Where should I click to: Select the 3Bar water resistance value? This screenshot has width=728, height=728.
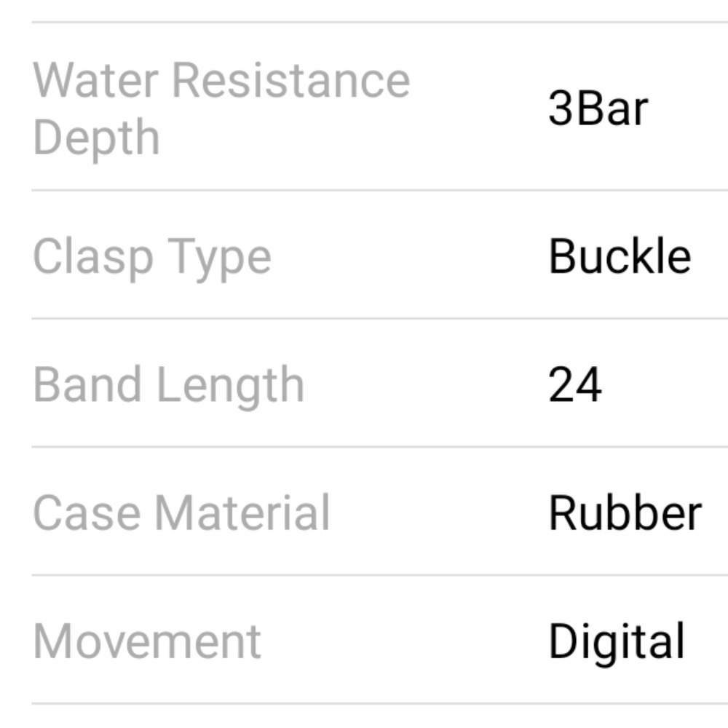pos(598,108)
